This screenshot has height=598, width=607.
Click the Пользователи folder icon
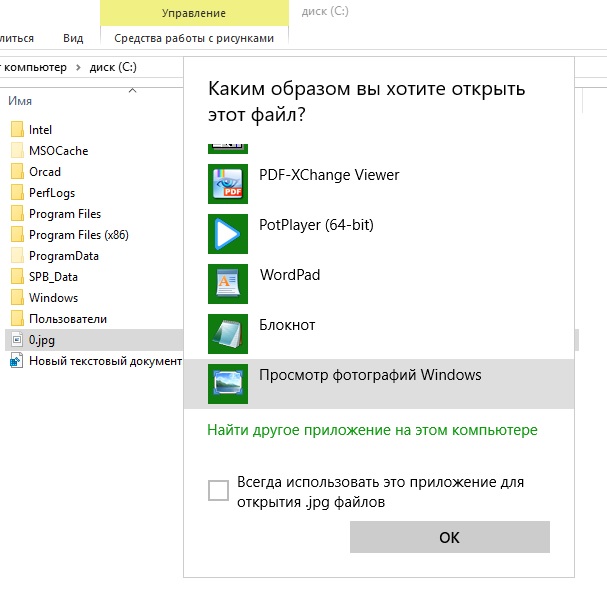(17, 319)
